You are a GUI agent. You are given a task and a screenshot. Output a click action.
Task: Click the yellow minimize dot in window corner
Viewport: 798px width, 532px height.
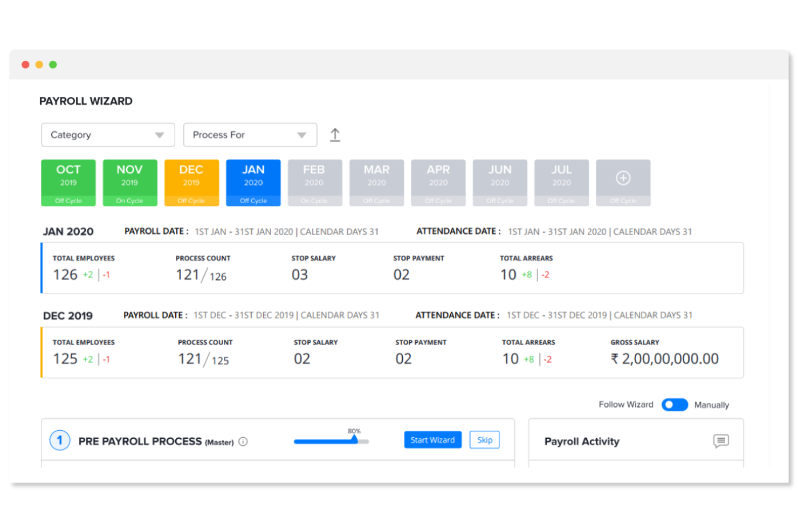tap(39, 64)
